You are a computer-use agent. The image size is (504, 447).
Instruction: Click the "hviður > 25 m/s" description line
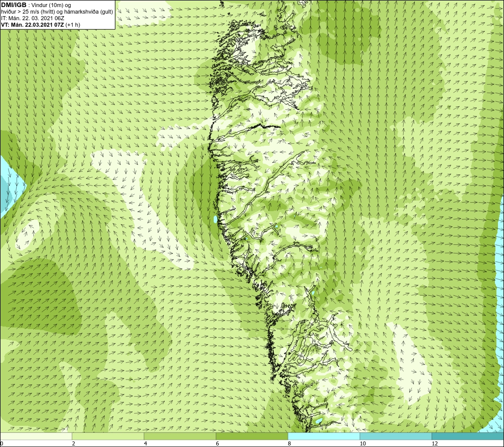point(57,12)
